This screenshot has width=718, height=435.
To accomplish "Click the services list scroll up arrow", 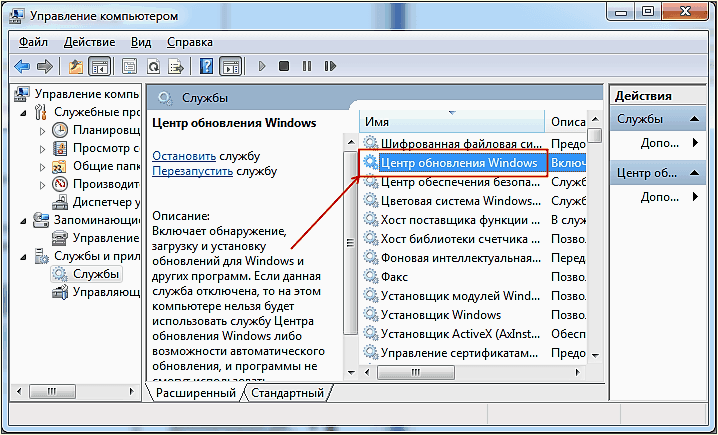I will coord(595,120).
